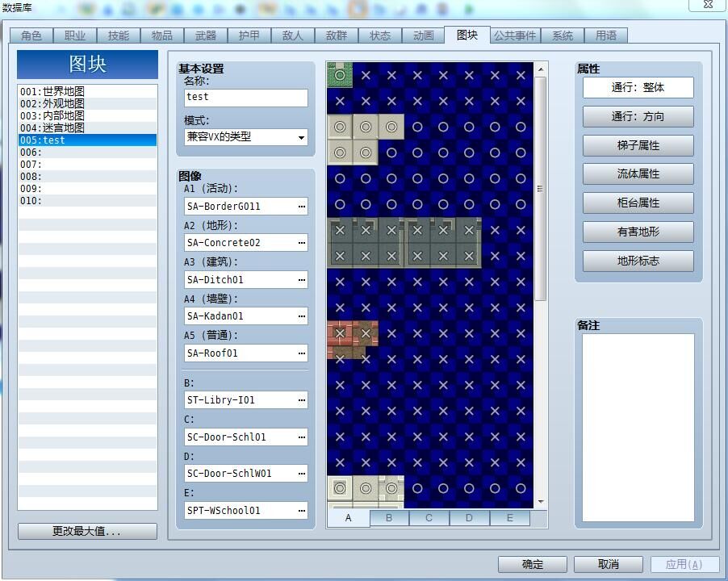Confirm with the 确定 button
Image resolution: width=728 pixels, height=581 pixels.
pos(533,564)
